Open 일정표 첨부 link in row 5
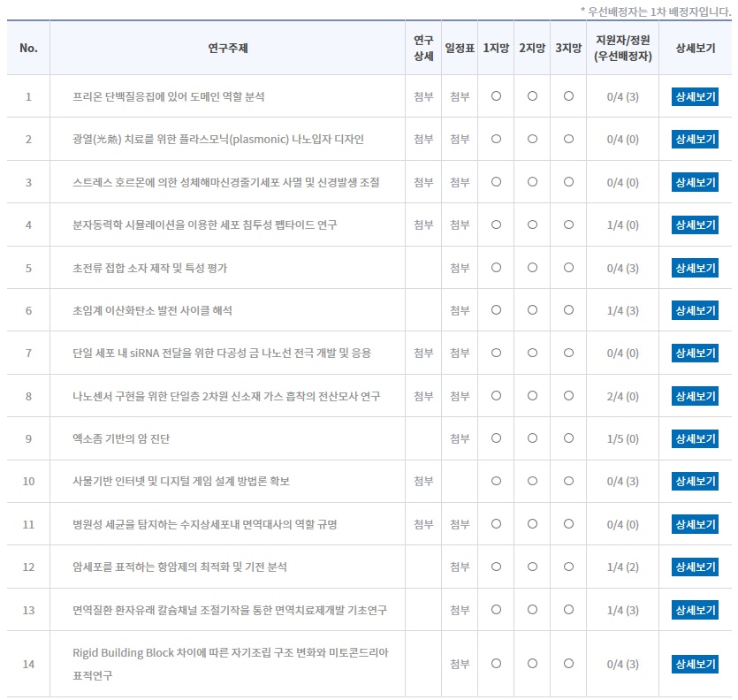Viewport: 738px width, 700px height. [460, 268]
